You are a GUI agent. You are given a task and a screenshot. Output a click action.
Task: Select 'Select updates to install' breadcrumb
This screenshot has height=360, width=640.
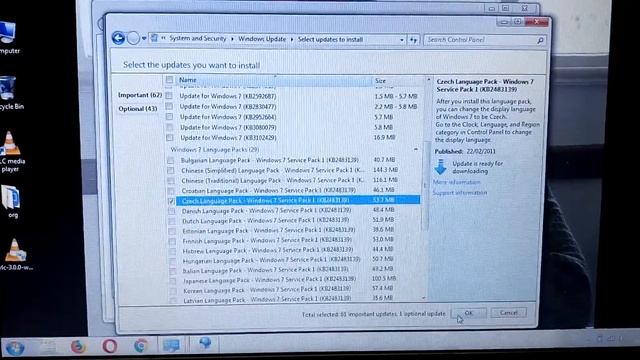(x=330, y=39)
